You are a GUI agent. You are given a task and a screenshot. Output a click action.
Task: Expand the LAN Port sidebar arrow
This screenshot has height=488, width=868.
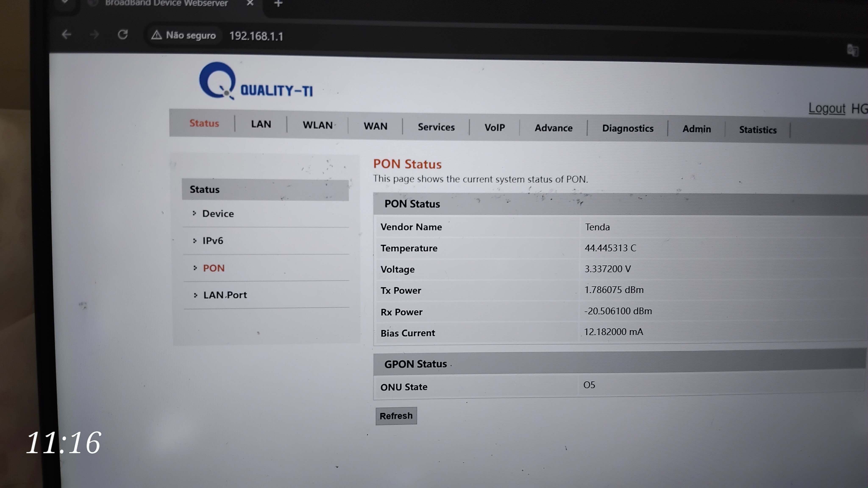pos(195,295)
